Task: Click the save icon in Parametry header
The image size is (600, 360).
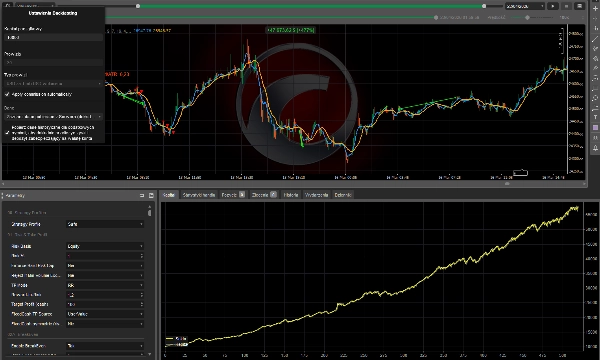Action: click(x=151, y=195)
